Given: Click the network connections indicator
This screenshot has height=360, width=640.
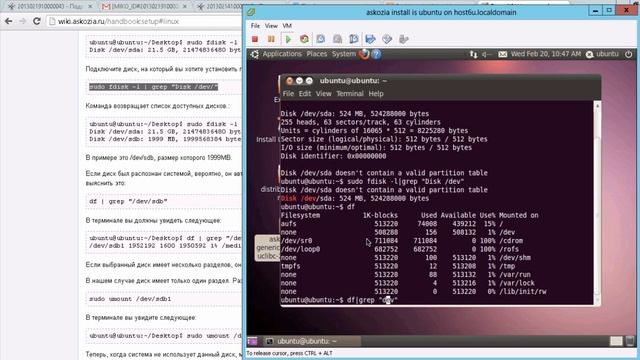Looking at the screenshot, I should (473, 54).
